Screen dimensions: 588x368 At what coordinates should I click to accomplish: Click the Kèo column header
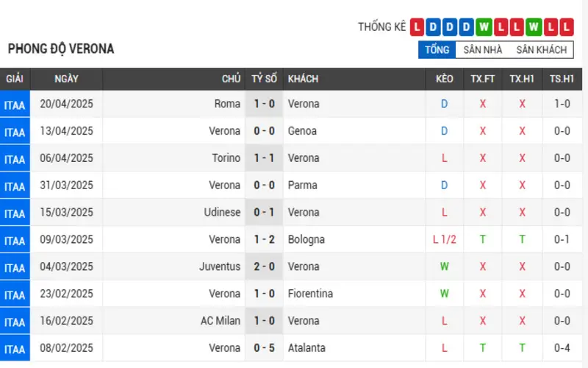[445, 79]
